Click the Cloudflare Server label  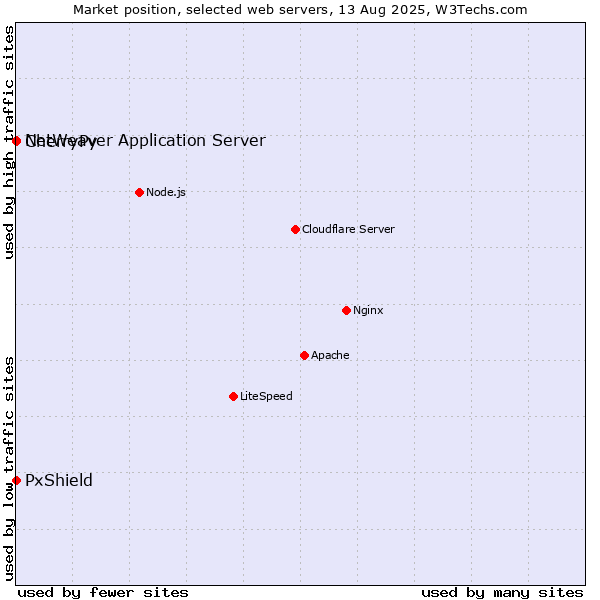tap(348, 229)
